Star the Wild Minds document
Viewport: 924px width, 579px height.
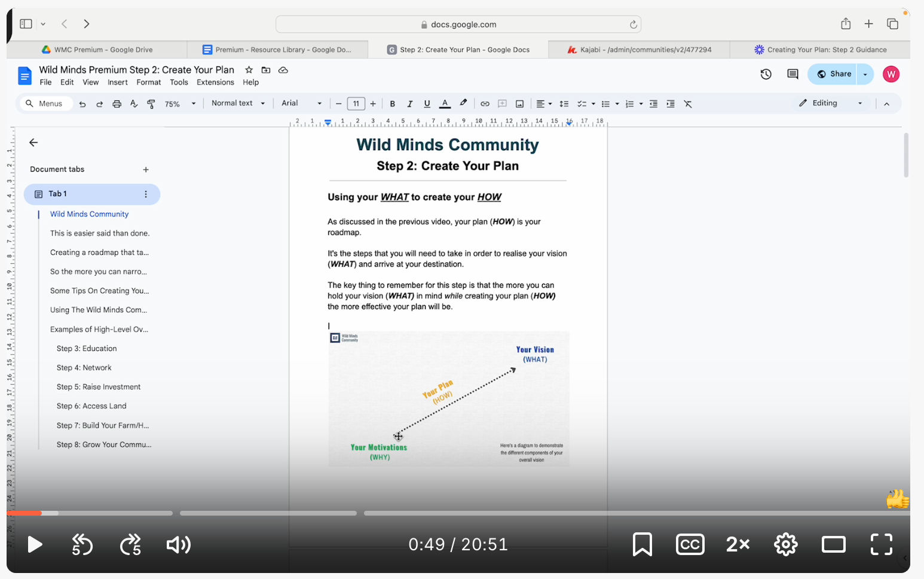(249, 70)
